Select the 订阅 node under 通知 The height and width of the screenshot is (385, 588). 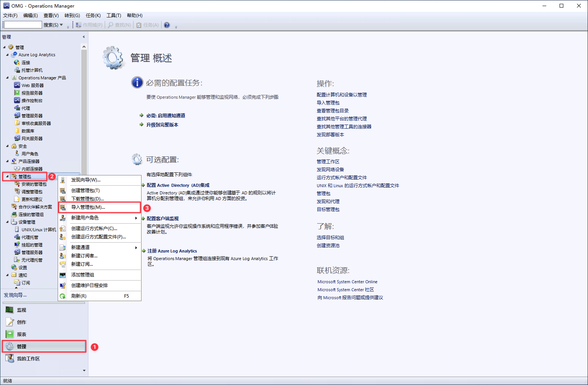[25, 282]
